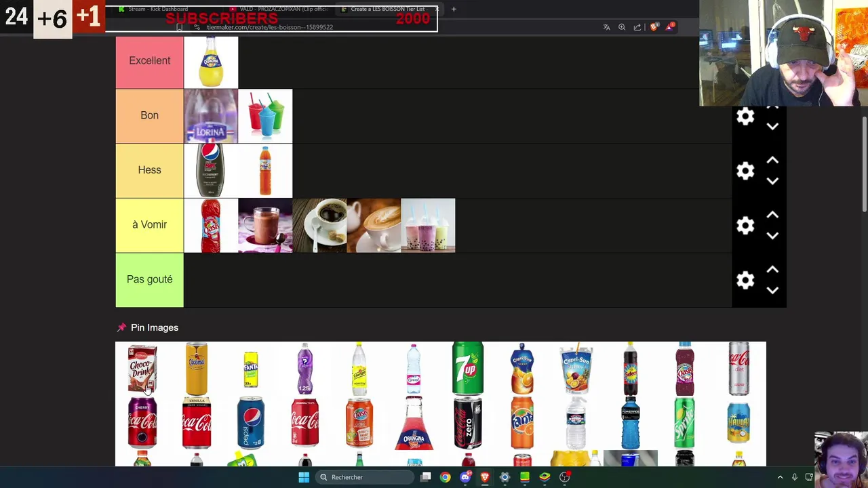Move the Hess tier down with its arrow

tap(772, 181)
